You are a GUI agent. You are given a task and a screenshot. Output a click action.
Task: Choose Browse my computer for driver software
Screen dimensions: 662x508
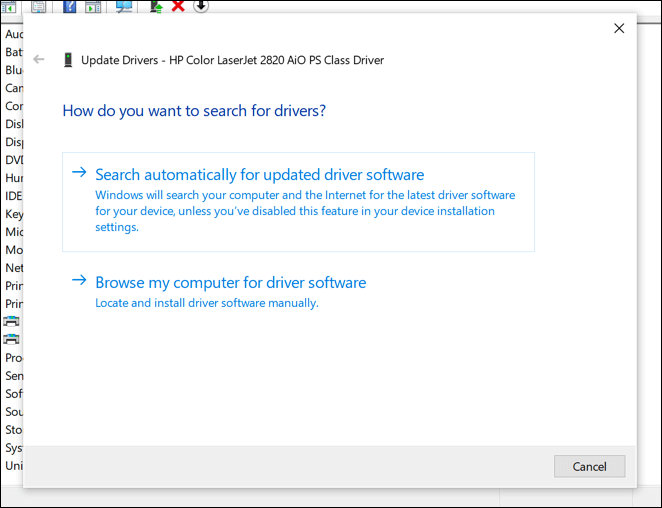pos(230,282)
